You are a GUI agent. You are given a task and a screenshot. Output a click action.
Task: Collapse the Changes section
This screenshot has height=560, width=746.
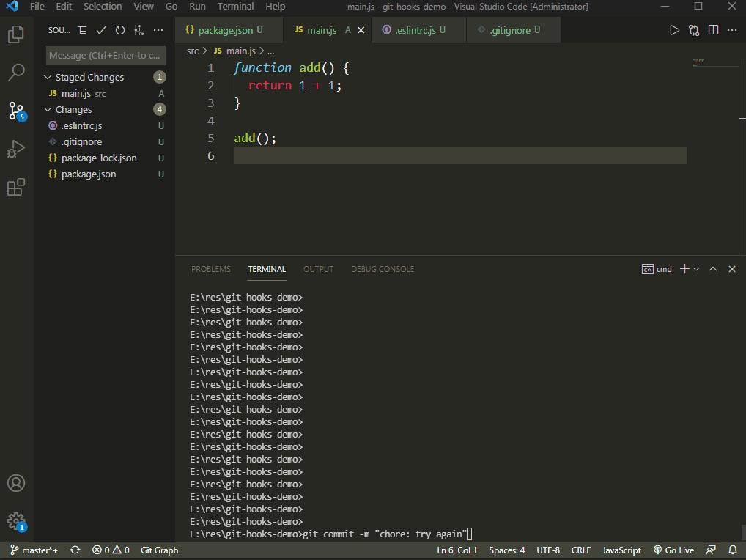[48, 109]
